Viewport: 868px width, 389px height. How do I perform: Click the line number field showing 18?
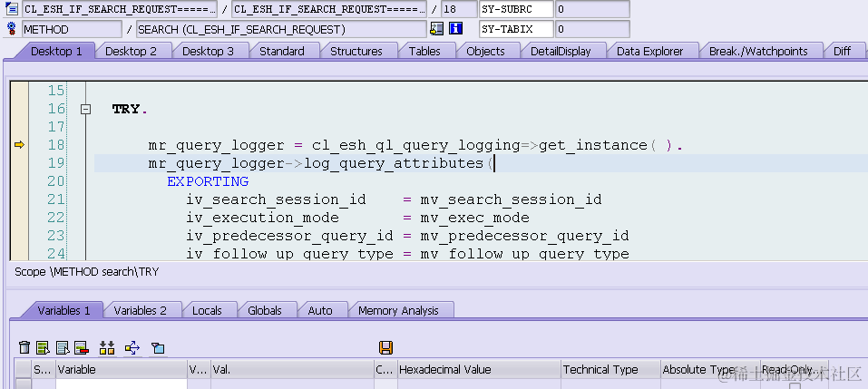pyautogui.click(x=459, y=9)
